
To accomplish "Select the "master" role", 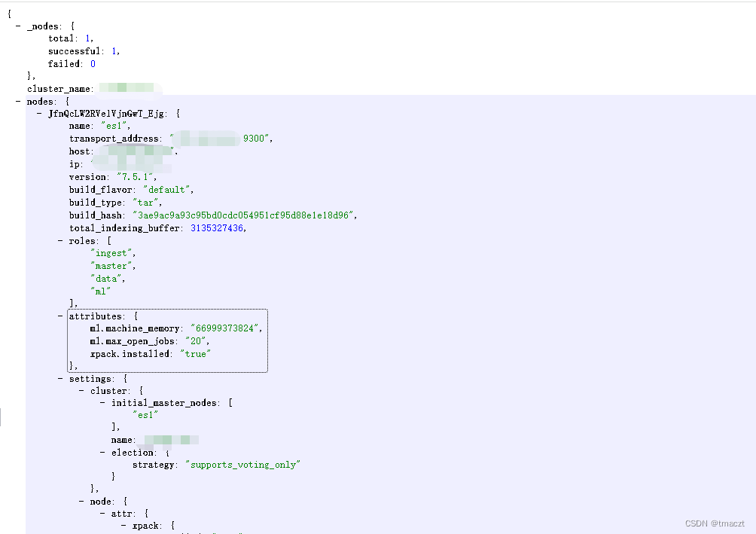I will (x=111, y=266).
